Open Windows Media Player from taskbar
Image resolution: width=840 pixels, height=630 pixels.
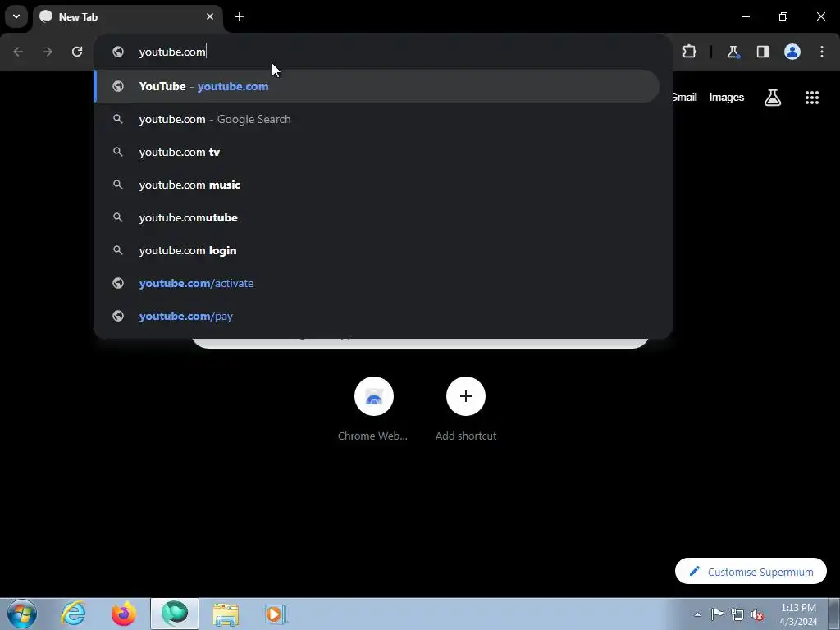pyautogui.click(x=276, y=614)
